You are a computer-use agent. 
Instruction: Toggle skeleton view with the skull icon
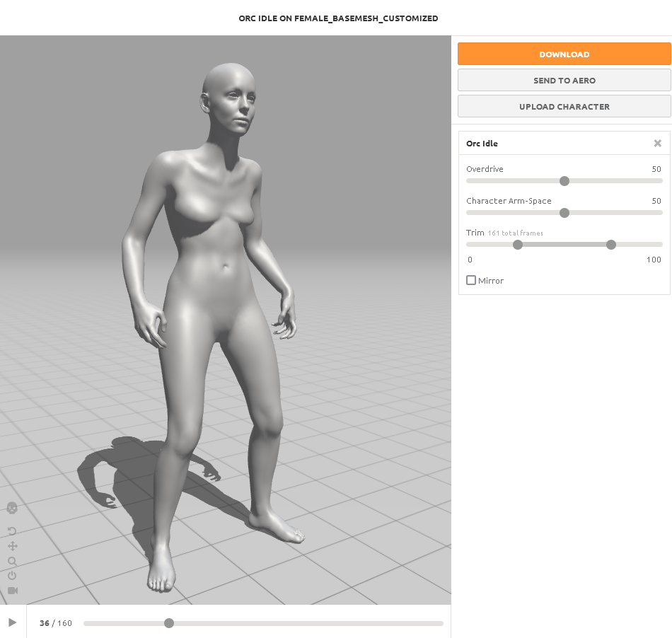tap(12, 508)
